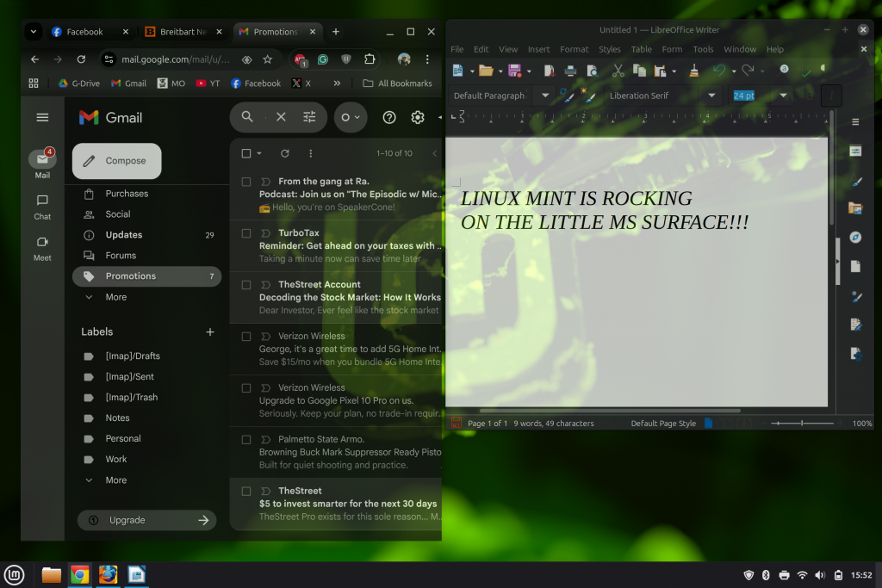Screen dimensions: 882x588
Task: Open the Liberation Serif font name dropdown
Action: pyautogui.click(x=711, y=96)
